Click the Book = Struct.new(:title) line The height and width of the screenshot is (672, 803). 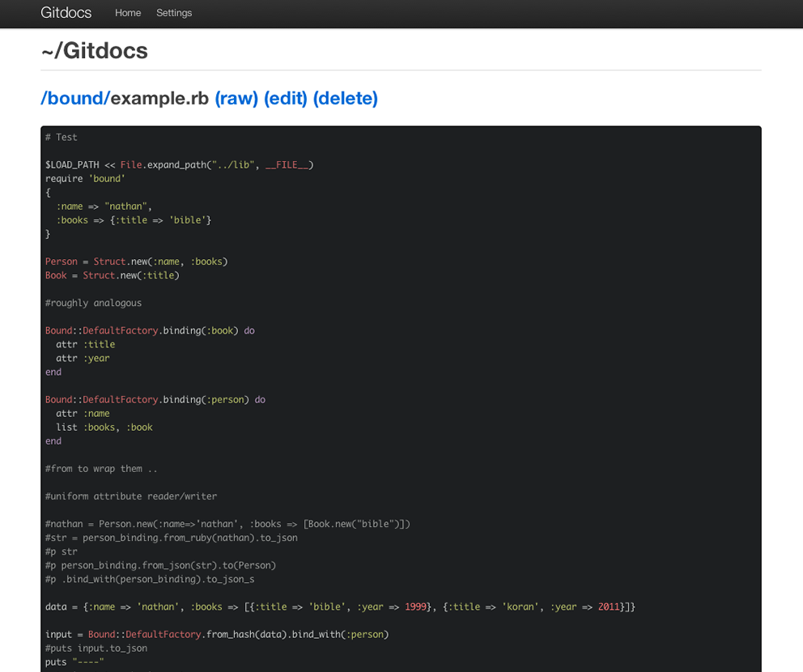click(113, 275)
